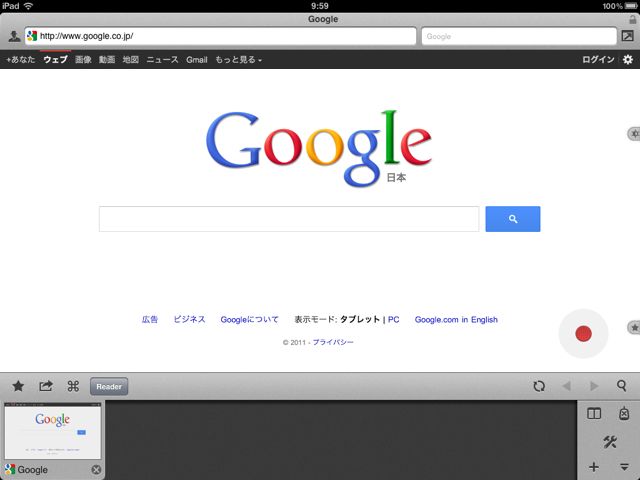Open the tools wrench icon
The width and height of the screenshot is (640, 480).
[x=610, y=441]
